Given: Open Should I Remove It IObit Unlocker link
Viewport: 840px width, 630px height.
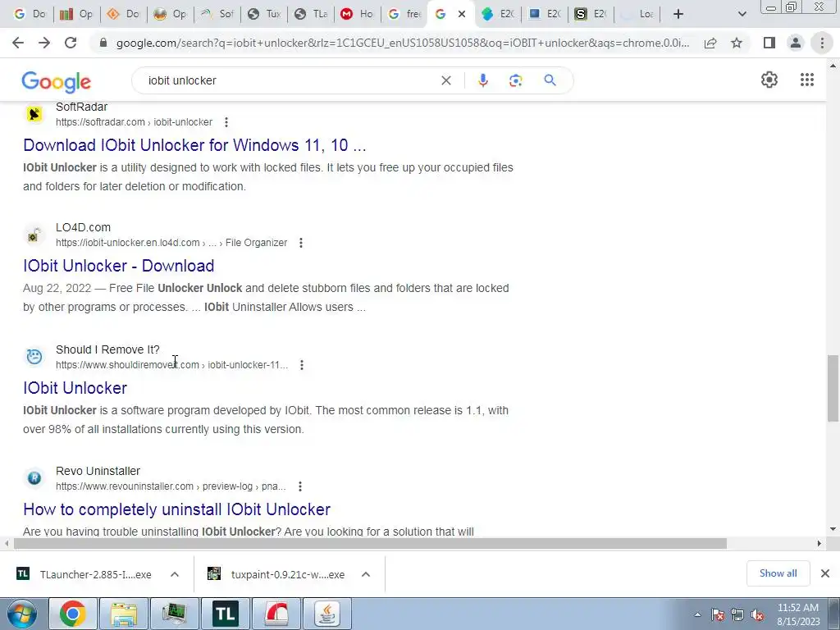Looking at the screenshot, I should [x=75, y=388].
